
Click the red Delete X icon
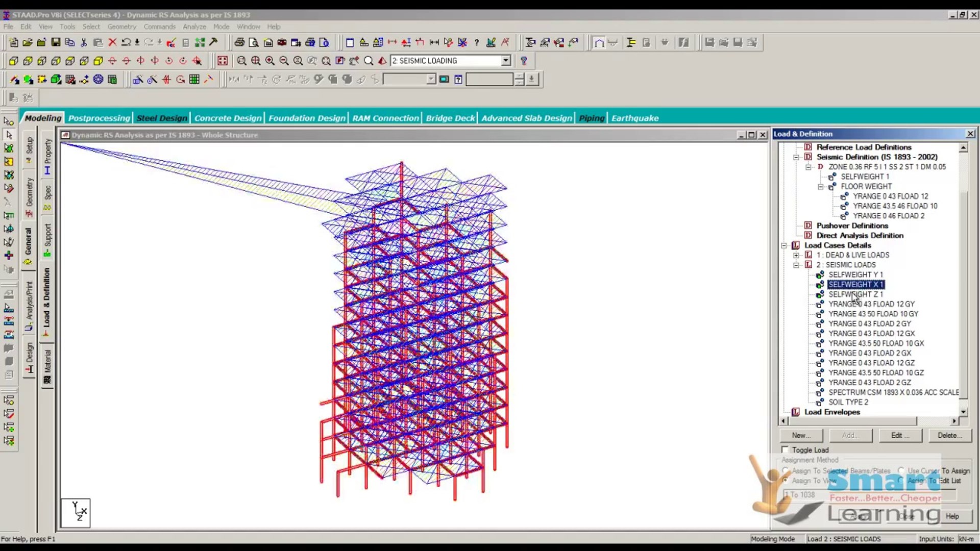(x=112, y=42)
